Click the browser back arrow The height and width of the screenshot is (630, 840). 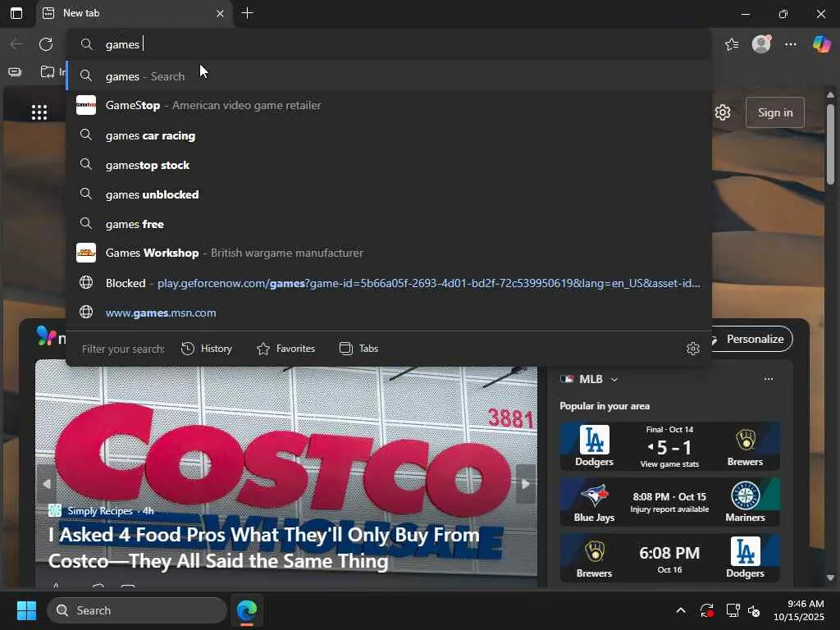(x=16, y=44)
